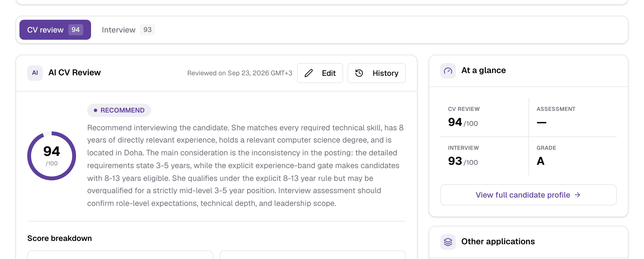Click the clock history icon

tap(359, 73)
